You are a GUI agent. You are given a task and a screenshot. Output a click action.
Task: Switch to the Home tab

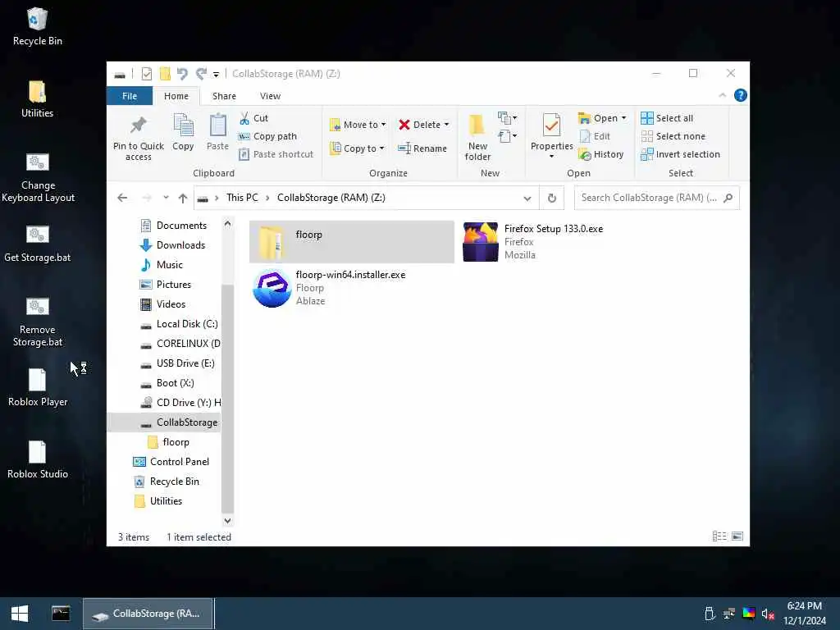tap(176, 96)
